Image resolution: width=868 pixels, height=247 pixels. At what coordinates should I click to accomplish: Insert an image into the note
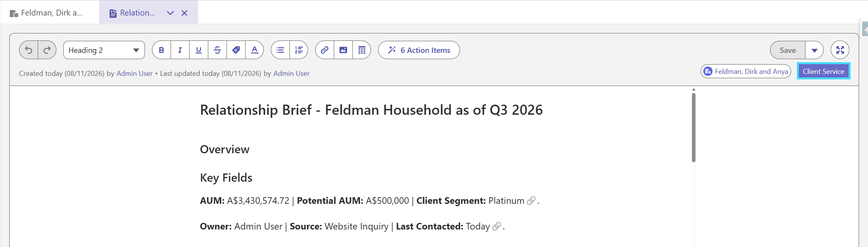(343, 50)
